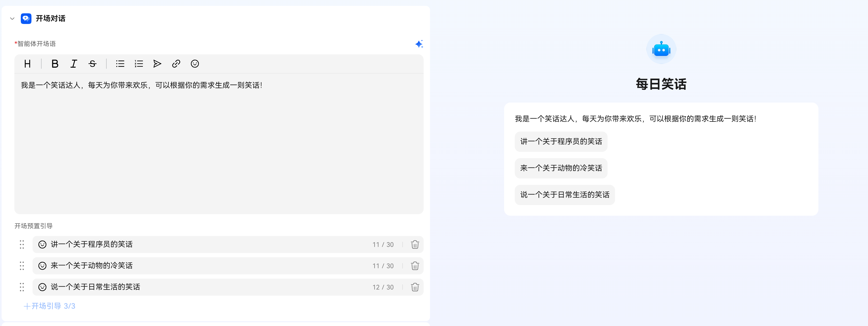
Task: Open the emoji picker in toolbar
Action: (195, 64)
